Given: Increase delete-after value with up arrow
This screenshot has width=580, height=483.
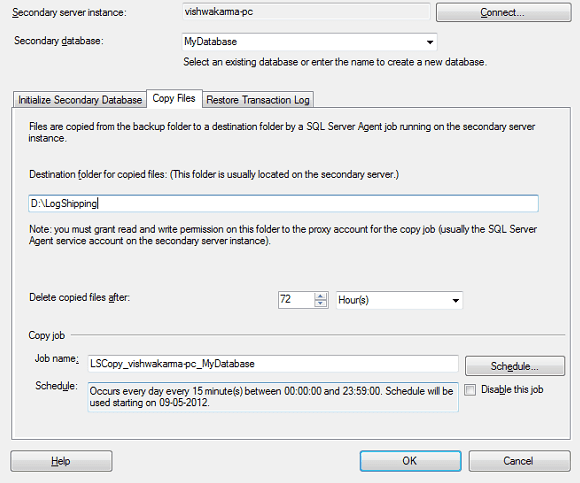Looking at the screenshot, I should 320,296.
